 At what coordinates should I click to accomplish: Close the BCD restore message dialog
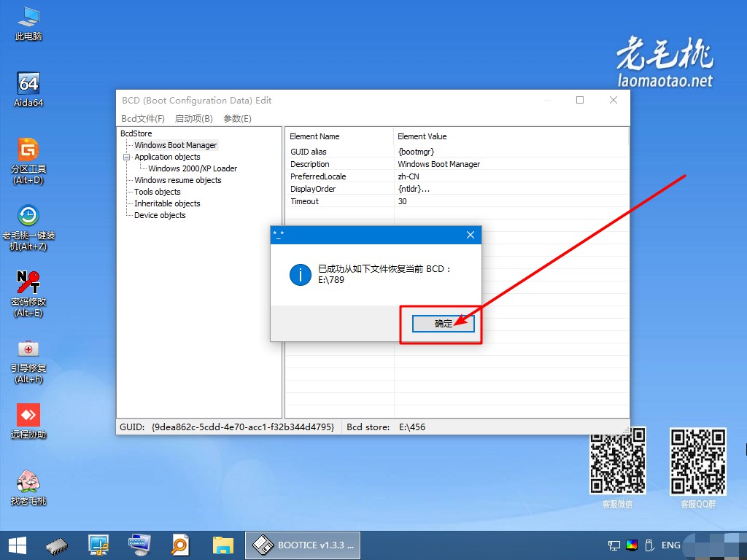[x=471, y=235]
